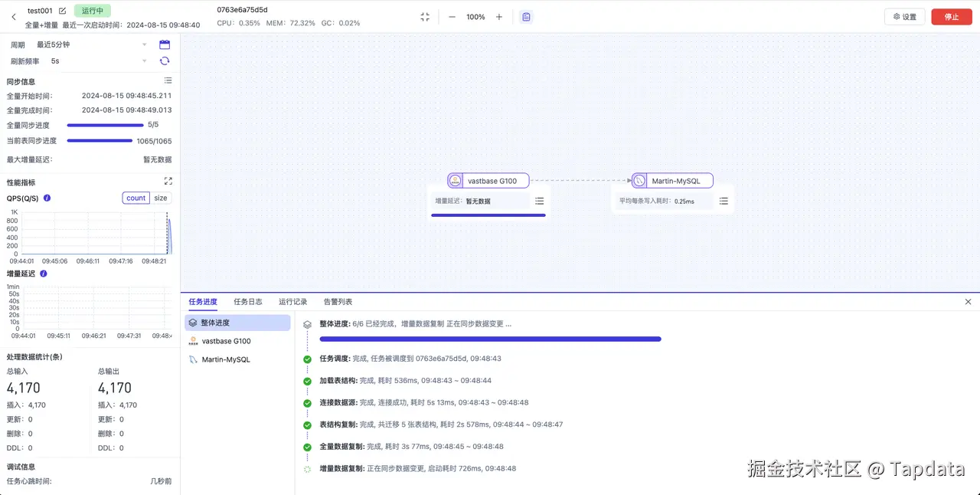
Task: Click the 整体进度 layers icon in details
Action: point(307,324)
